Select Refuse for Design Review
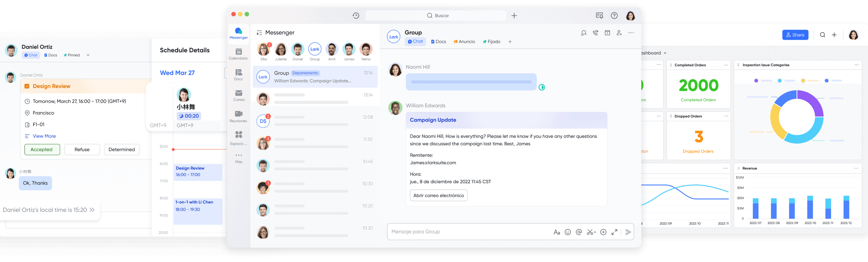 (82, 149)
